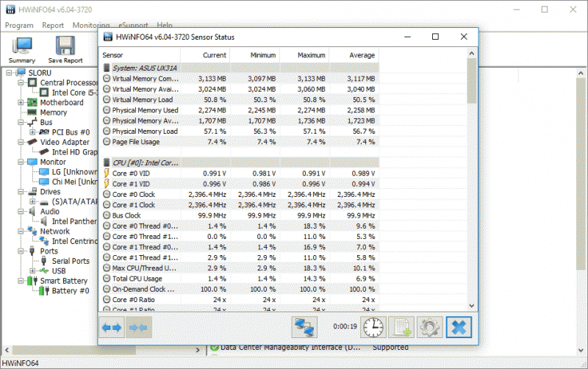Open the Program menu
Image resolution: width=588 pixels, height=369 pixels.
coord(19,25)
